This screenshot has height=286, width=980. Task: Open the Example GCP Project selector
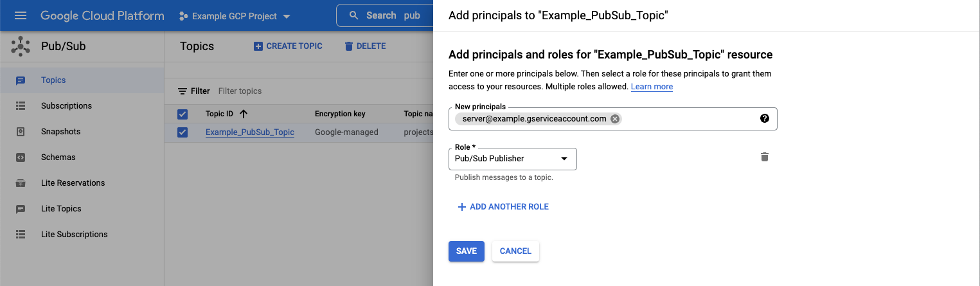pos(235,15)
